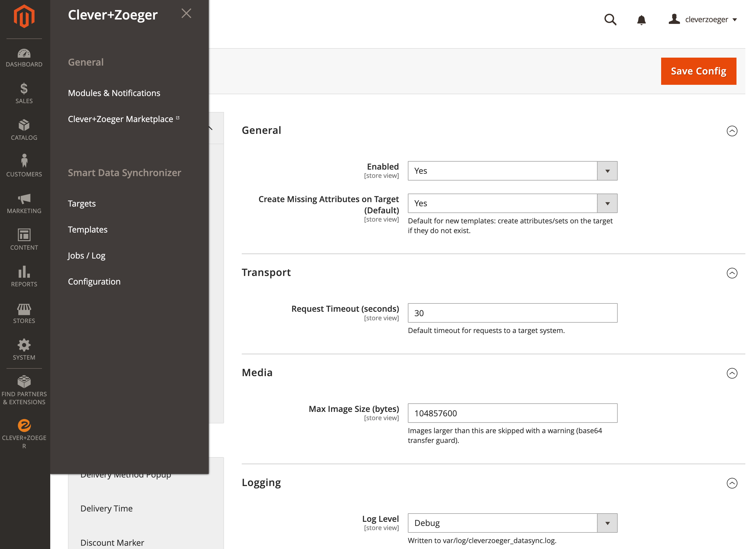Image resolution: width=756 pixels, height=549 pixels.
Task: Click the Enabled field label
Action: [x=383, y=166]
